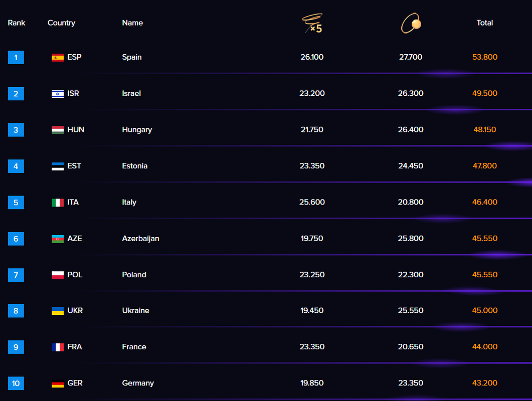This screenshot has height=401, width=532.
Task: Click the rank 1 badge
Action: (16, 58)
